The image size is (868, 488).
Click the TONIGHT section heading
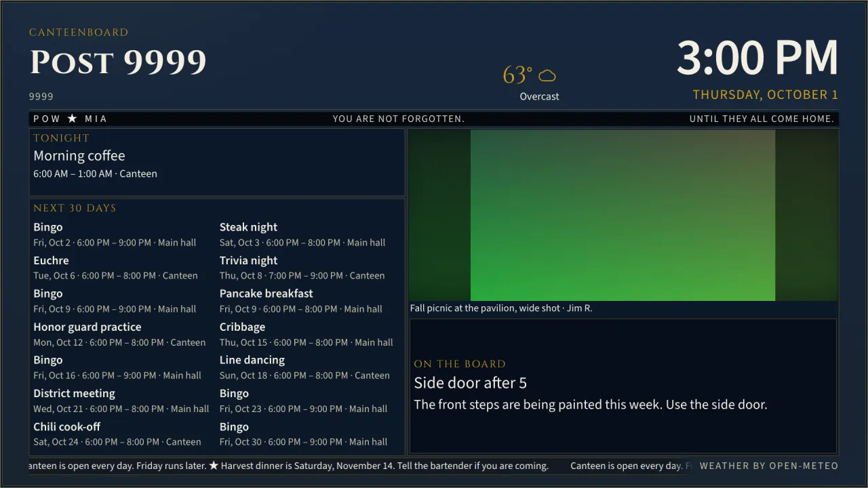tap(62, 138)
